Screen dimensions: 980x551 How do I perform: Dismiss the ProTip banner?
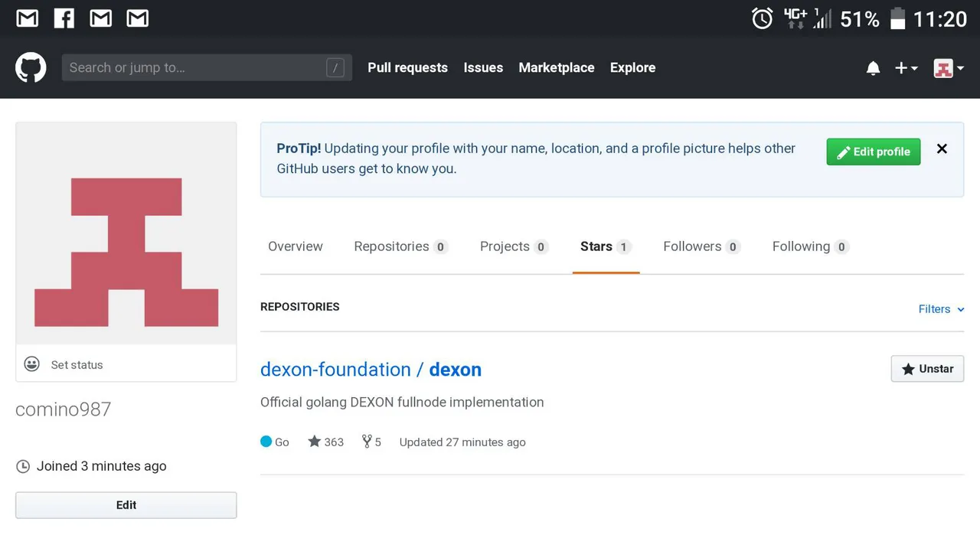pyautogui.click(x=942, y=148)
